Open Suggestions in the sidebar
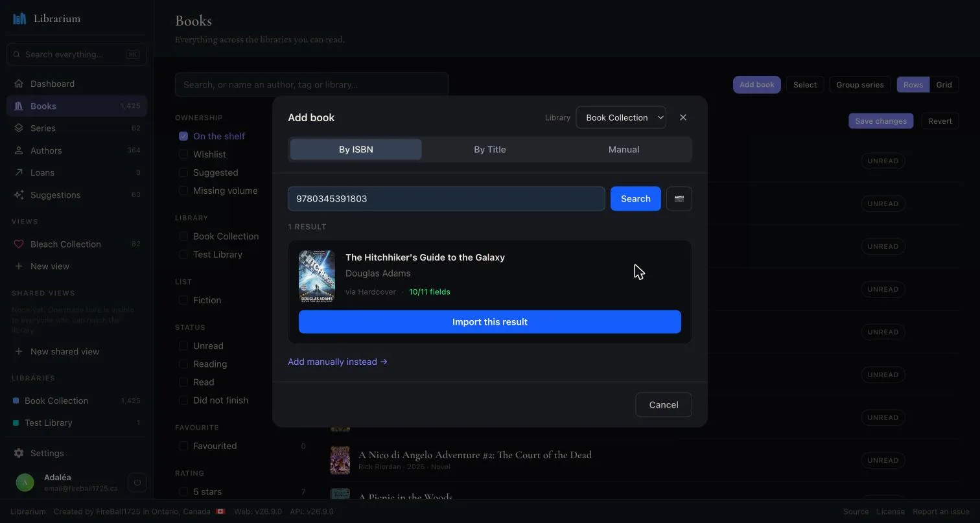The height and width of the screenshot is (523, 980). click(76, 194)
